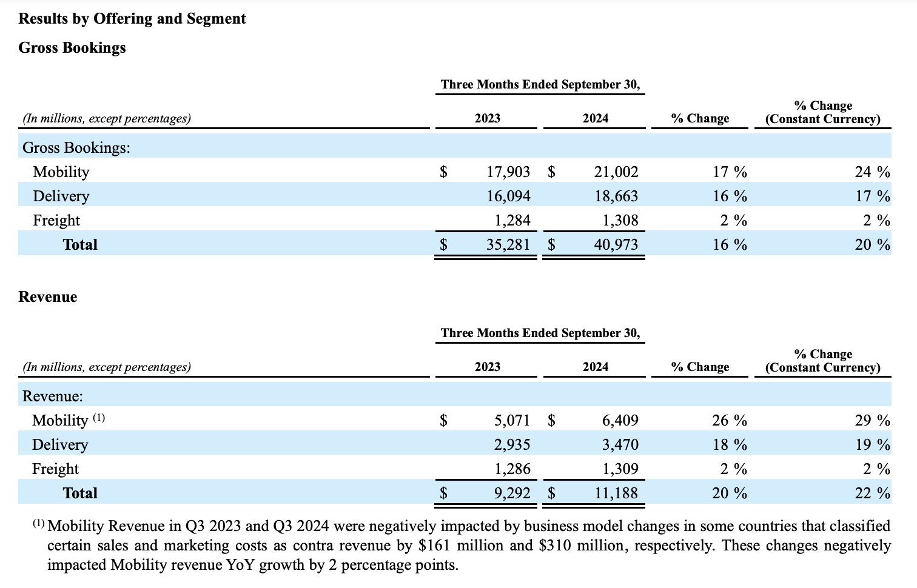The height and width of the screenshot is (588, 917).
Task: Click the "Revenue:" row label in the table
Action: click(53, 396)
